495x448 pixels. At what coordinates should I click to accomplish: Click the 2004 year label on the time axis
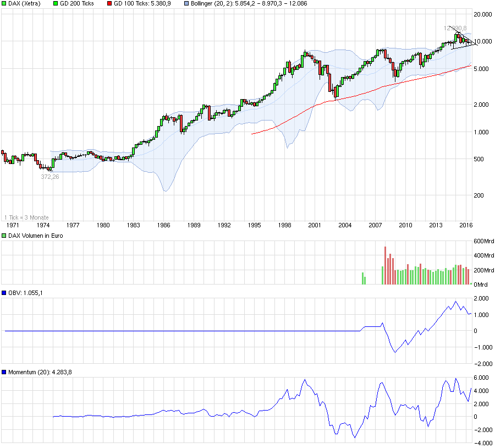pyautogui.click(x=345, y=225)
